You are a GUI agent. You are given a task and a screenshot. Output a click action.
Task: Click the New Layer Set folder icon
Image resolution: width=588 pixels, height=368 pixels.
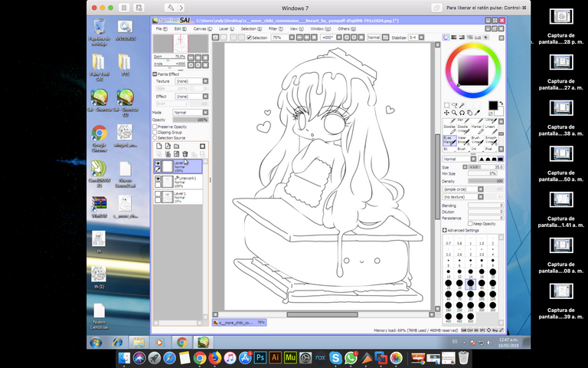coord(176,146)
